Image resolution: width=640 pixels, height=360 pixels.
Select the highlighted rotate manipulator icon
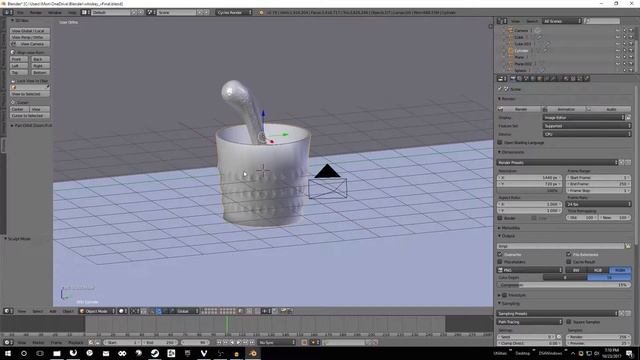[159, 311]
